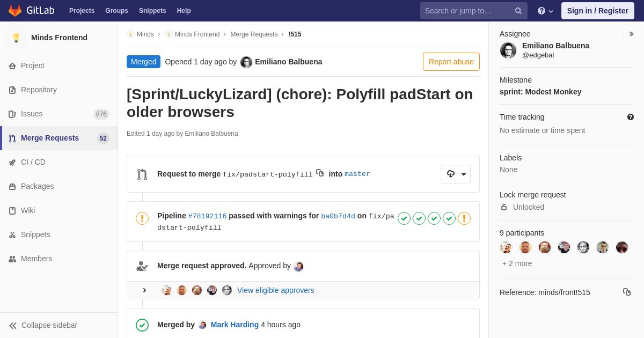Click the first participant avatar
Screen dimensions: 644x338
point(506,247)
